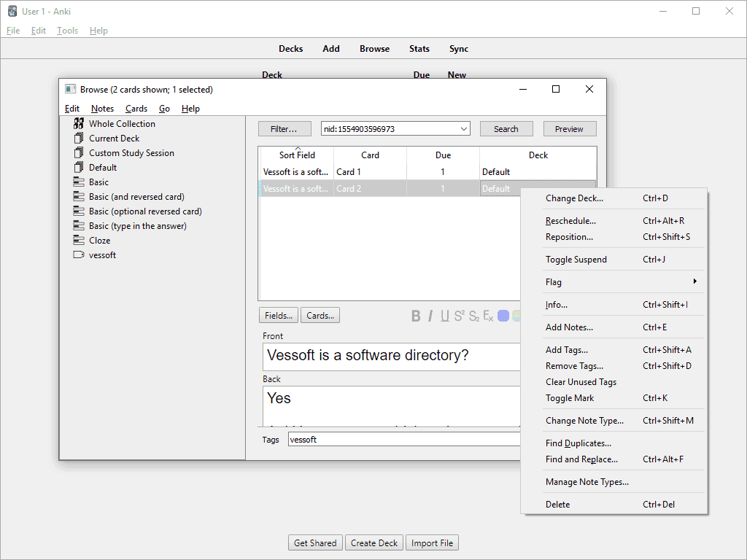
Task: Sort by the Due column header
Action: pos(443,155)
